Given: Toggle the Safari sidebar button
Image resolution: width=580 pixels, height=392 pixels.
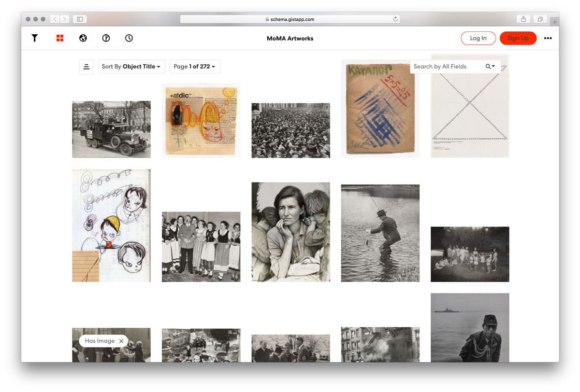Looking at the screenshot, I should pos(80,19).
